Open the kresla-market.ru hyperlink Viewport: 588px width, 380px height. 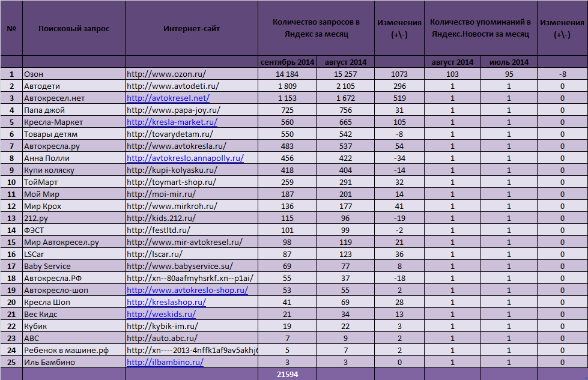[x=172, y=122]
